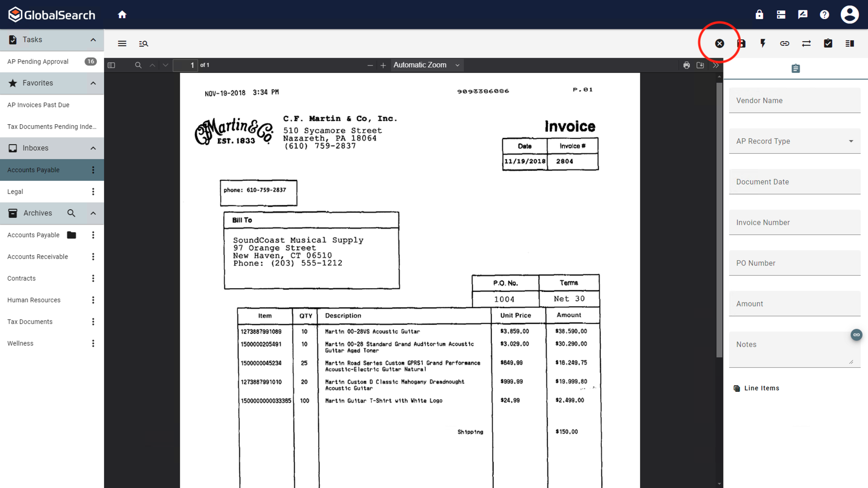
Task: Click the split/redirect arrows icon
Action: pos(807,43)
